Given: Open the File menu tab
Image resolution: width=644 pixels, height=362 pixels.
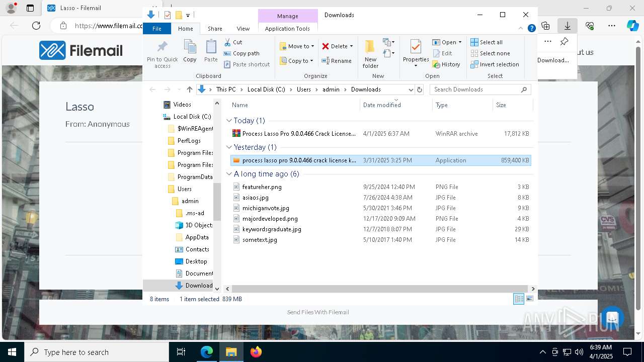Looking at the screenshot, I should click(x=157, y=29).
